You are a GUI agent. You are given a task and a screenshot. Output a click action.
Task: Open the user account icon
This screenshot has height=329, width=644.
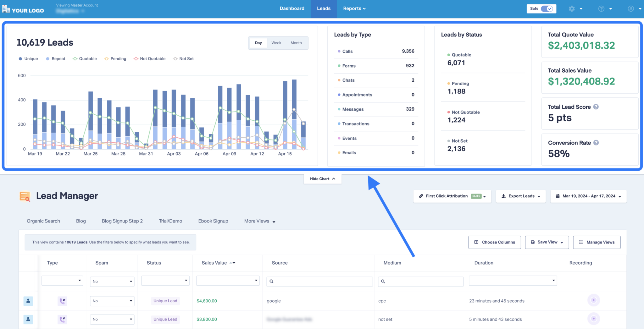click(630, 8)
